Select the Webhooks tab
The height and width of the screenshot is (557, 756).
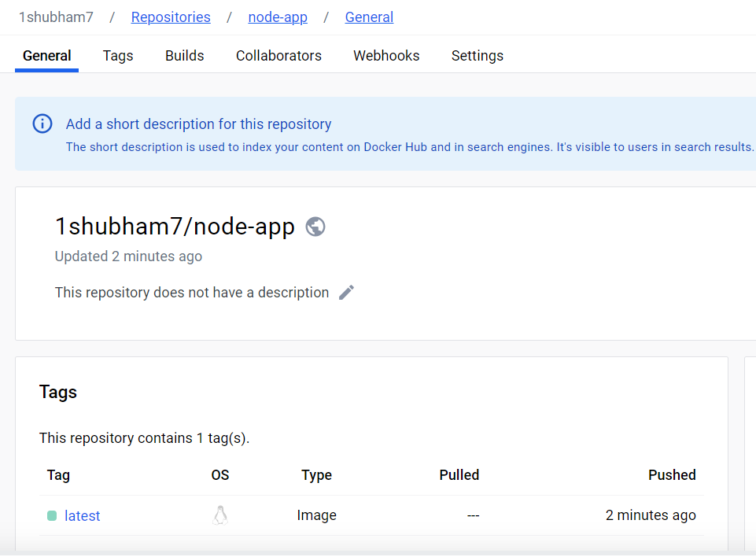pos(386,56)
